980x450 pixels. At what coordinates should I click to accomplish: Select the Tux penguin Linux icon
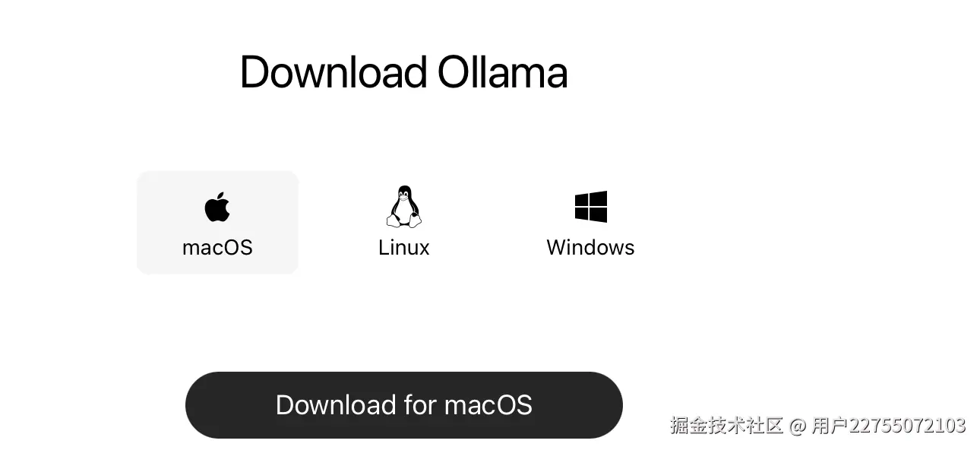(x=403, y=207)
